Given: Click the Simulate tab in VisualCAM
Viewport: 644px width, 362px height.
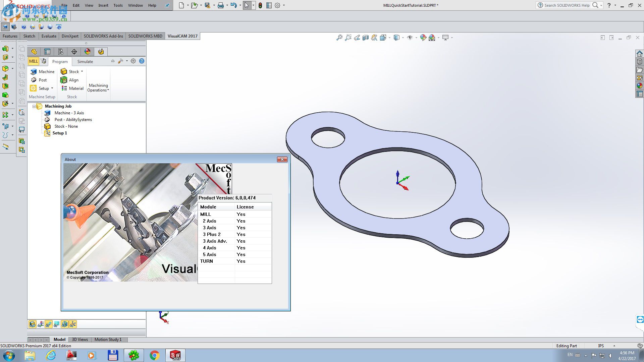Looking at the screenshot, I should 85,61.
